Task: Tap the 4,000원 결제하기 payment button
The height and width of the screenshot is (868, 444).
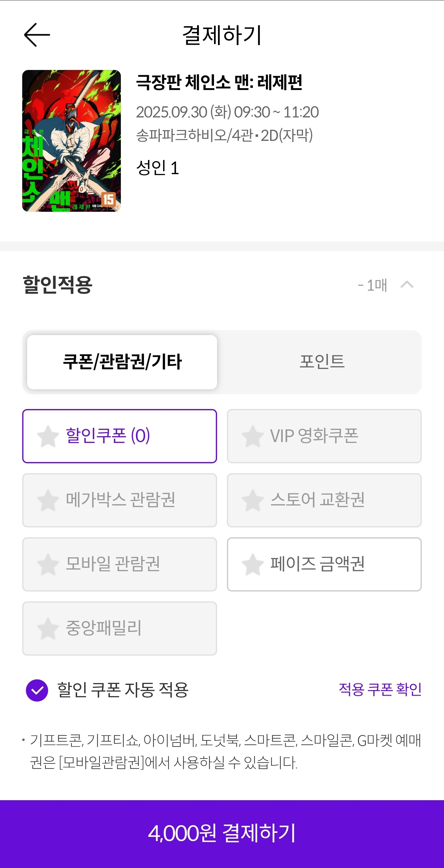Action: (x=222, y=834)
